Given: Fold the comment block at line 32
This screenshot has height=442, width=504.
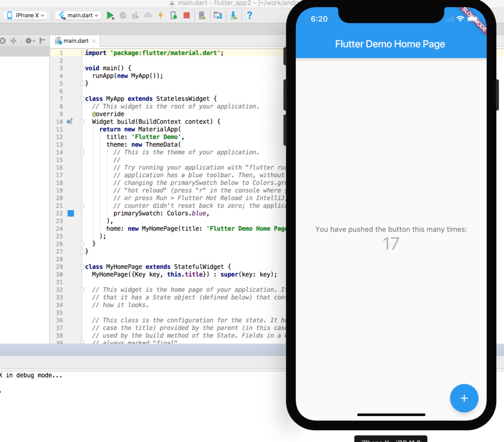Looking at the screenshot, I should tap(82, 289).
